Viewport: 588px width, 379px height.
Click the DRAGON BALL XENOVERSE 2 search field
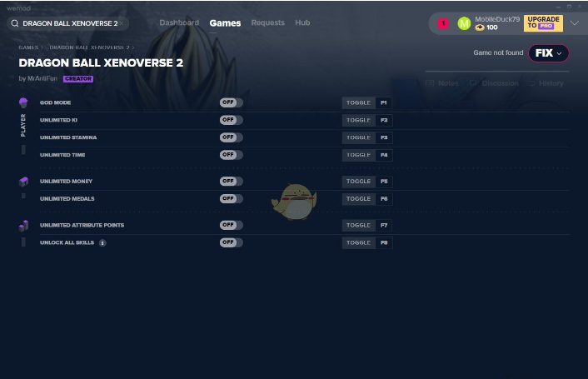coord(67,23)
